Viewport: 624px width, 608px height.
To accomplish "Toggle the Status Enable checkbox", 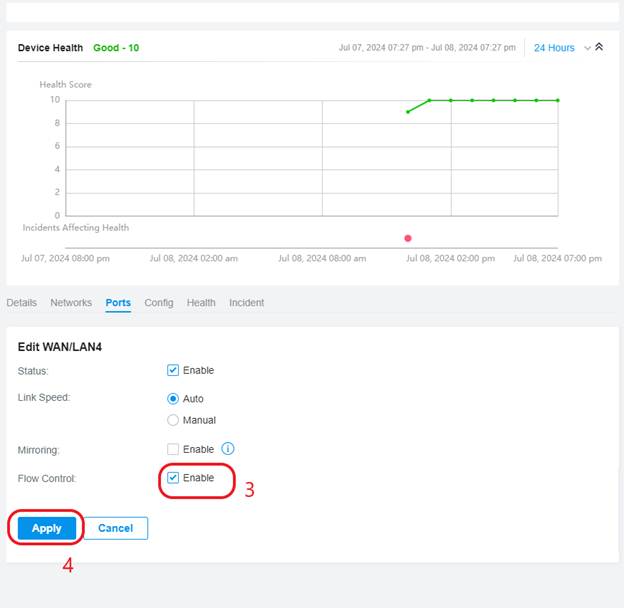I will (x=173, y=370).
